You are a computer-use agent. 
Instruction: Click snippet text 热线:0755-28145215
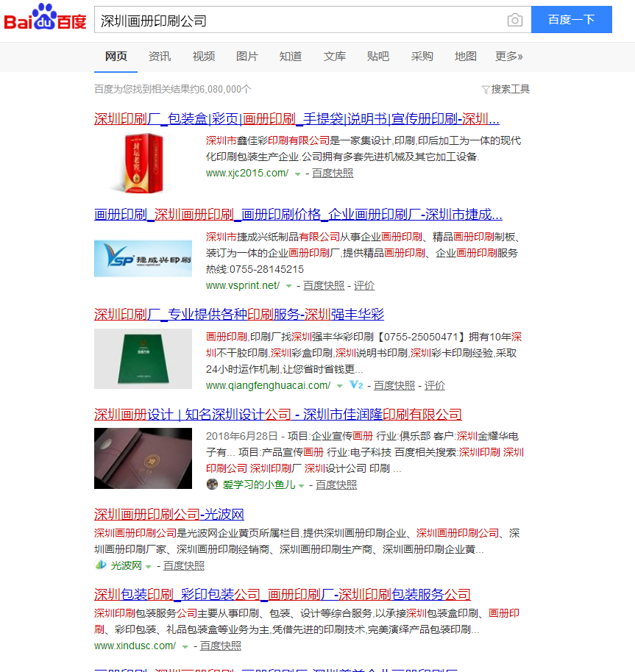pos(255,269)
